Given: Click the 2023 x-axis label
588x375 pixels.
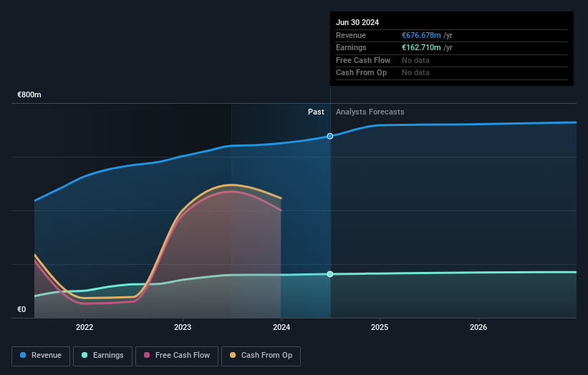Looking at the screenshot, I should click(183, 328).
